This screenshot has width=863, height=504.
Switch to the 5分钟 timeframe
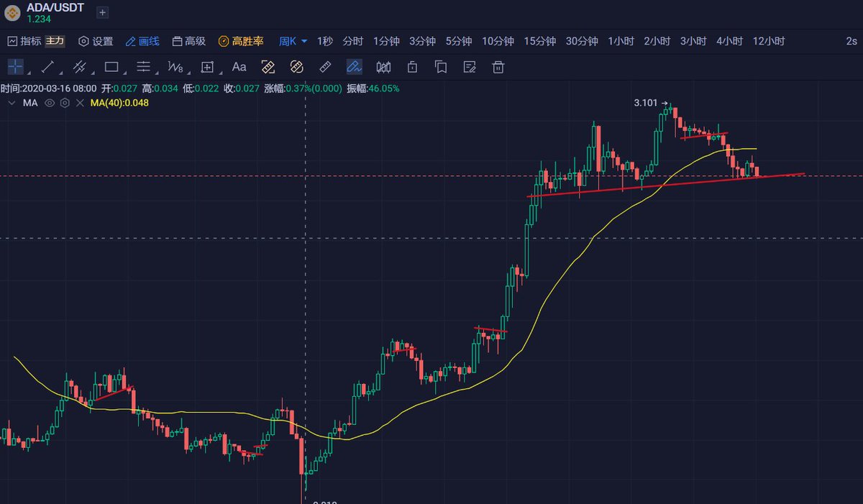pyautogui.click(x=458, y=41)
